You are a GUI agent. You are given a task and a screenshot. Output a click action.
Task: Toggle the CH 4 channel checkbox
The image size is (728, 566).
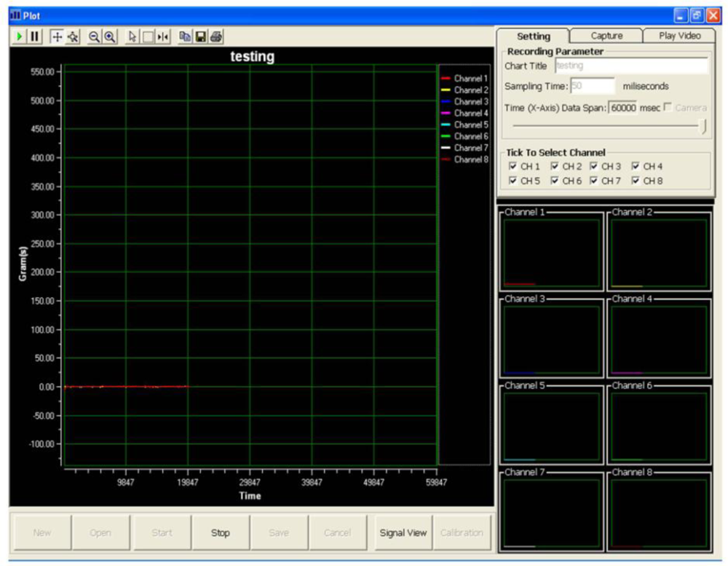pos(636,167)
